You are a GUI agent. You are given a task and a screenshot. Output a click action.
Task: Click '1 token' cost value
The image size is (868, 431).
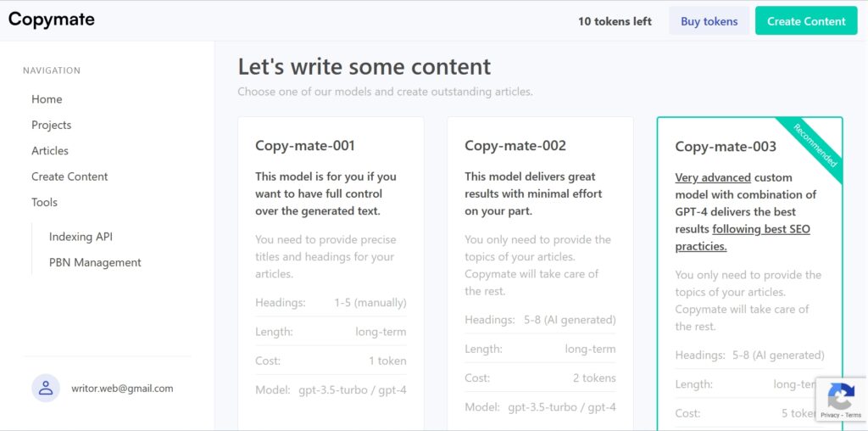(x=387, y=361)
